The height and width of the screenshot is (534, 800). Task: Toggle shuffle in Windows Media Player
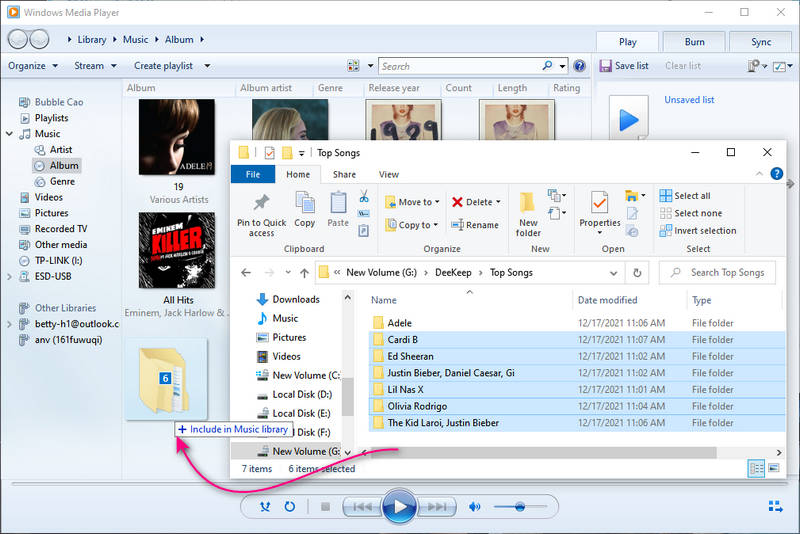coord(265,506)
